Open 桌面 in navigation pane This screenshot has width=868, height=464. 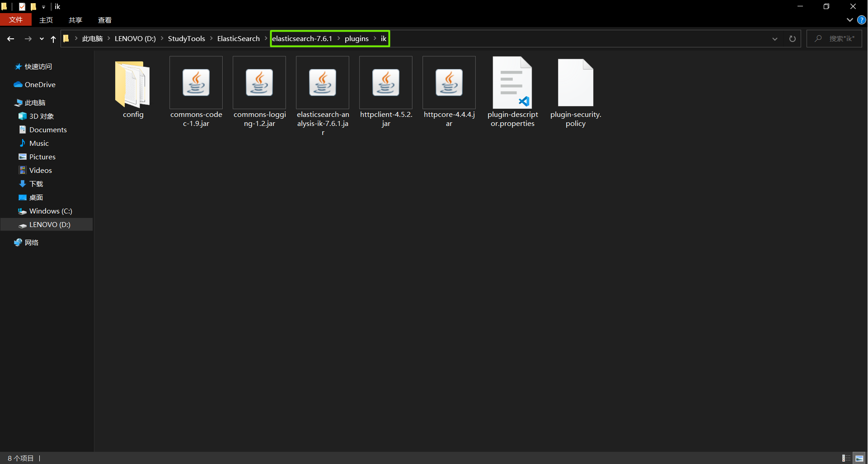36,198
